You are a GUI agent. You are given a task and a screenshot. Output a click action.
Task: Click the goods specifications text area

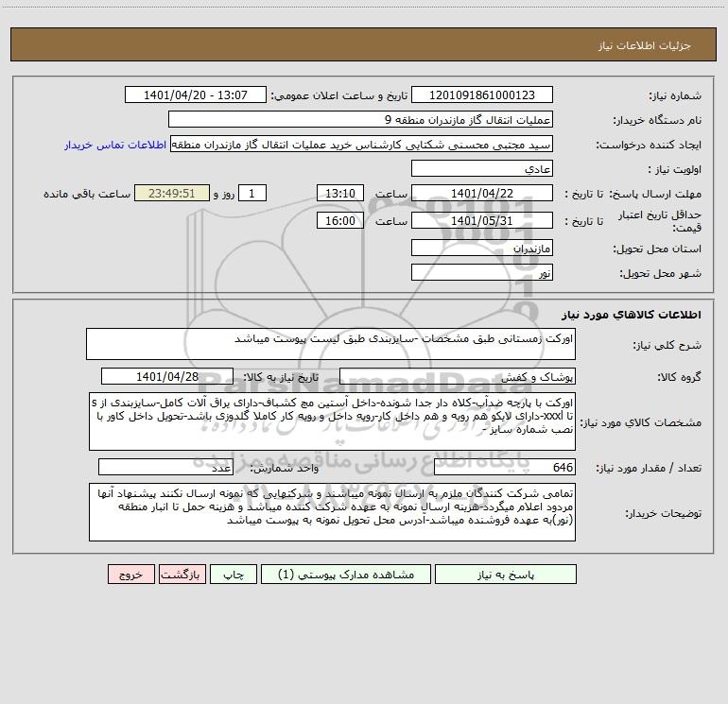(332, 421)
